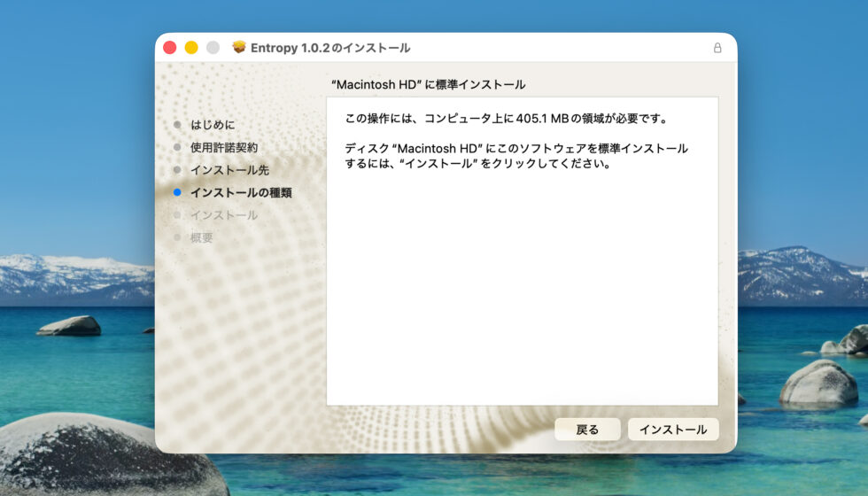
Task: Click the window title Entropy 1.0.2 のインストール
Action: coord(330,48)
